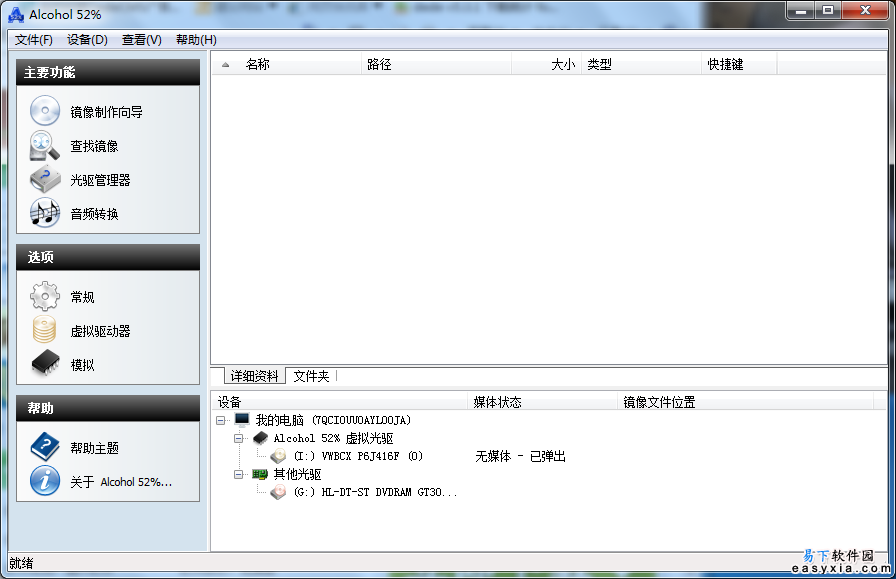The height and width of the screenshot is (579, 896).
Task: Click the Alcohol 52% 虚拟光驱 chip icon
Action: 261,438
